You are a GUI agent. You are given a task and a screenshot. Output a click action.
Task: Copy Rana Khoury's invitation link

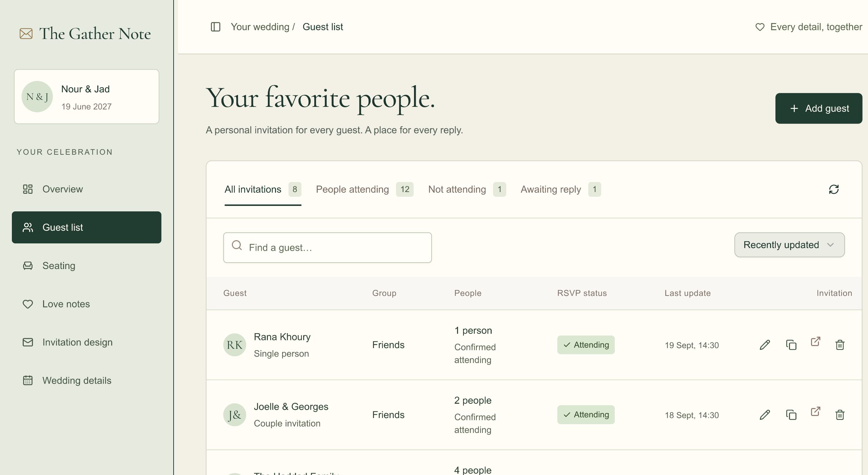(791, 345)
